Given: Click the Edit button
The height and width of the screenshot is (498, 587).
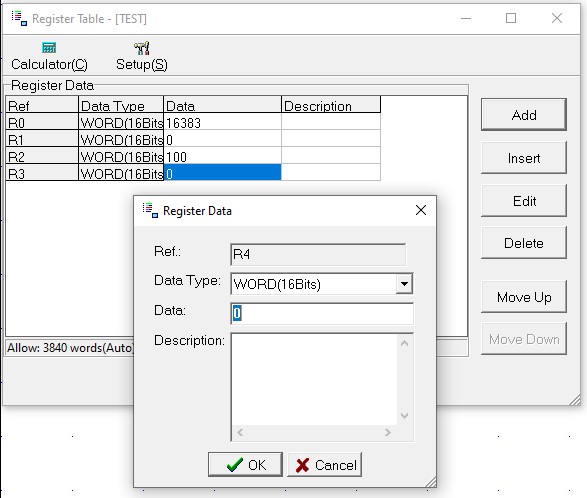Looking at the screenshot, I should point(524,201).
